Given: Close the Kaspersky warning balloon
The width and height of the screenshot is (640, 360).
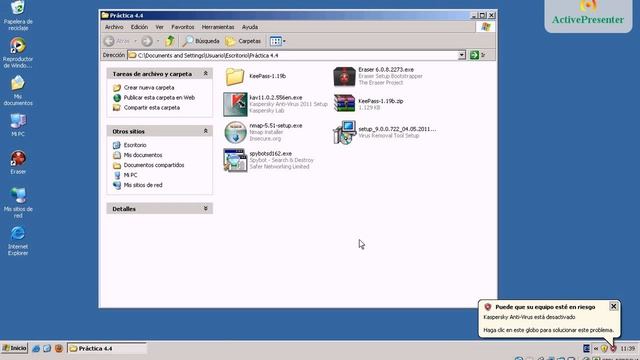Looking at the screenshot, I should [613, 306].
